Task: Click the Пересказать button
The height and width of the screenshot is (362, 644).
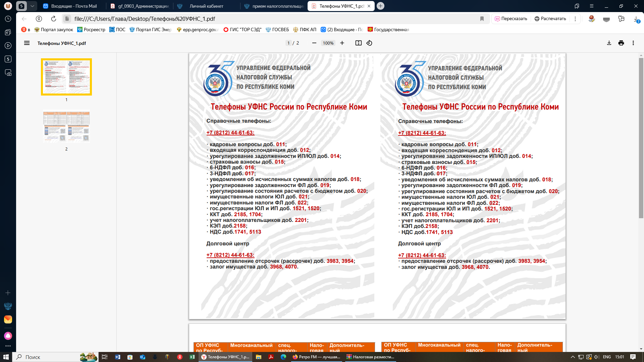Action: point(511,19)
